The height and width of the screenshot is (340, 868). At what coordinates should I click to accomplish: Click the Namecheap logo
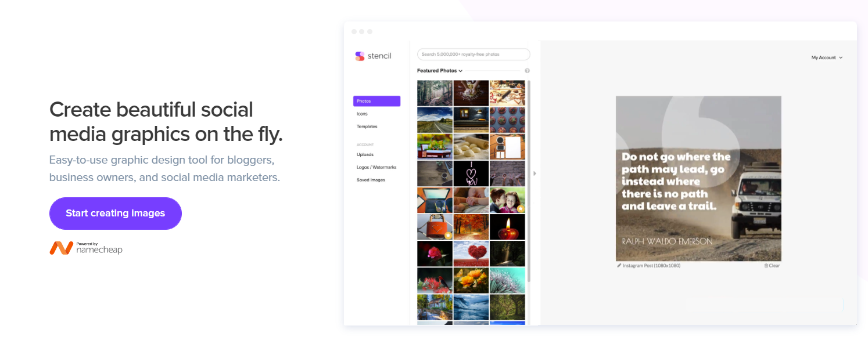point(86,248)
